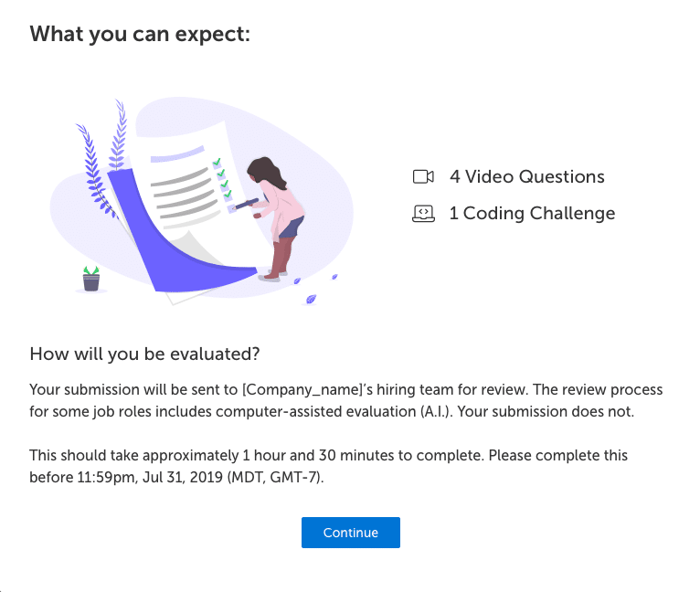Click the [Company_name] placeholder text
The image size is (700, 592).
click(x=302, y=390)
